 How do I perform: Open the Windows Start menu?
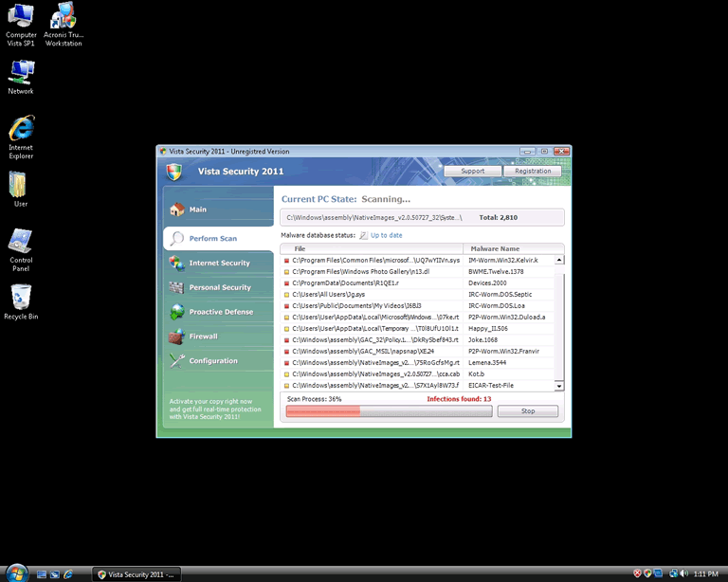pos(13,573)
